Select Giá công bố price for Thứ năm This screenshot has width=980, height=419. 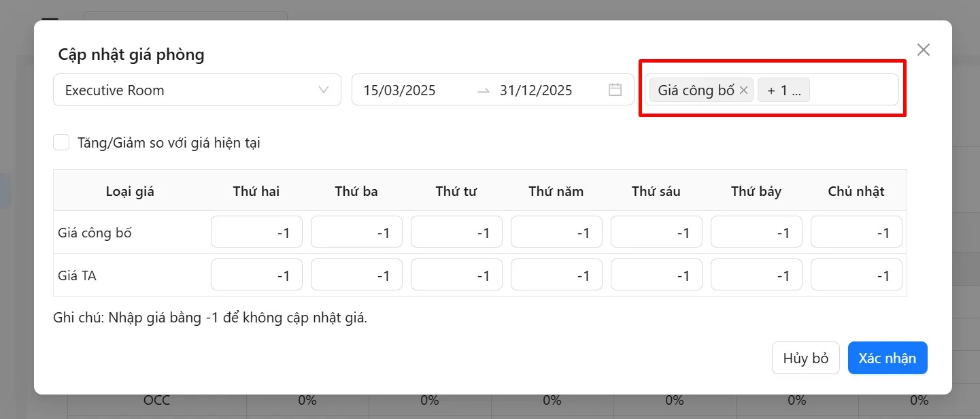[x=556, y=233]
